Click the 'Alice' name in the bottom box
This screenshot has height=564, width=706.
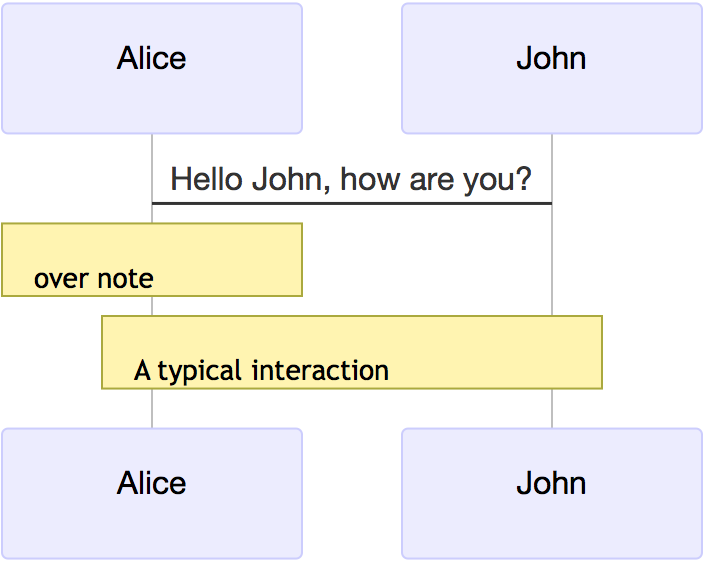pyautogui.click(x=151, y=483)
